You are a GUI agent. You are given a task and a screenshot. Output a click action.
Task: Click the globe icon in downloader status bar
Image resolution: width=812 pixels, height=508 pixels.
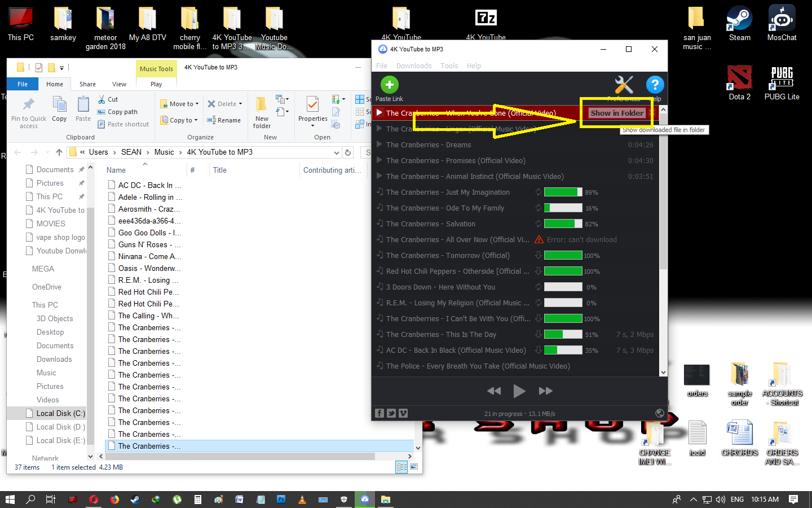[660, 413]
